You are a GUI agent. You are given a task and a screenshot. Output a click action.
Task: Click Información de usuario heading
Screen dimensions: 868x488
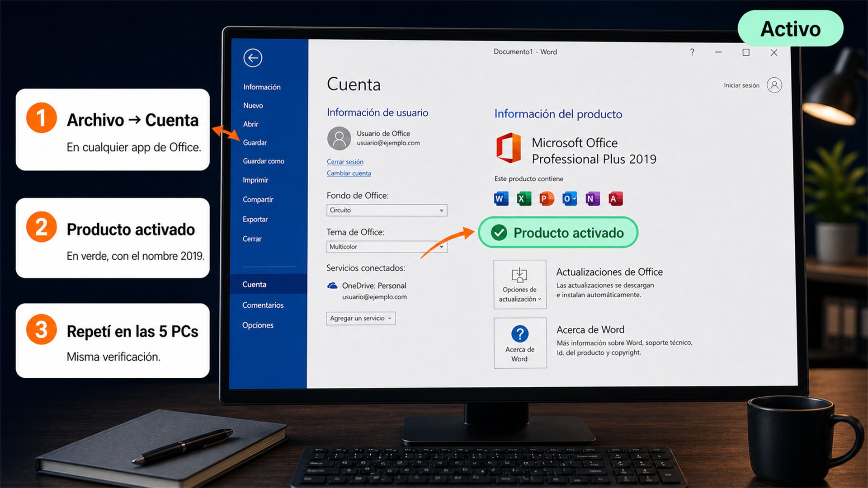coord(377,113)
